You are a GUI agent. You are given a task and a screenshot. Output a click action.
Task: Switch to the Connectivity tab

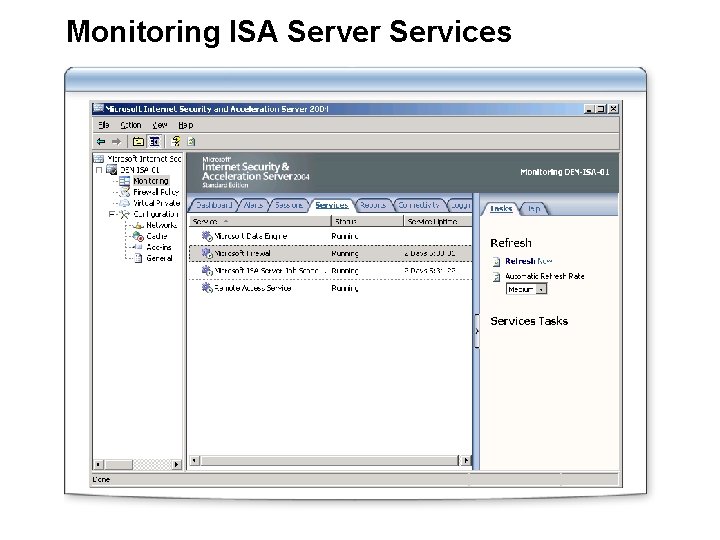coord(418,205)
